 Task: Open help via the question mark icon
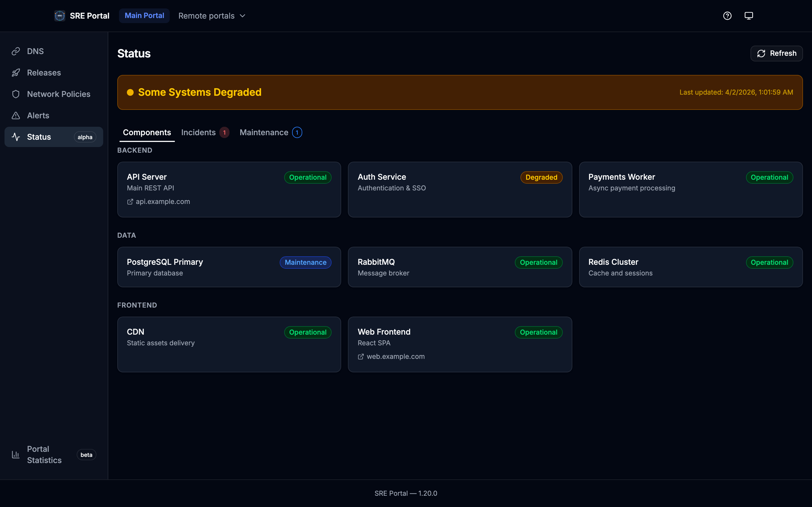(x=727, y=15)
